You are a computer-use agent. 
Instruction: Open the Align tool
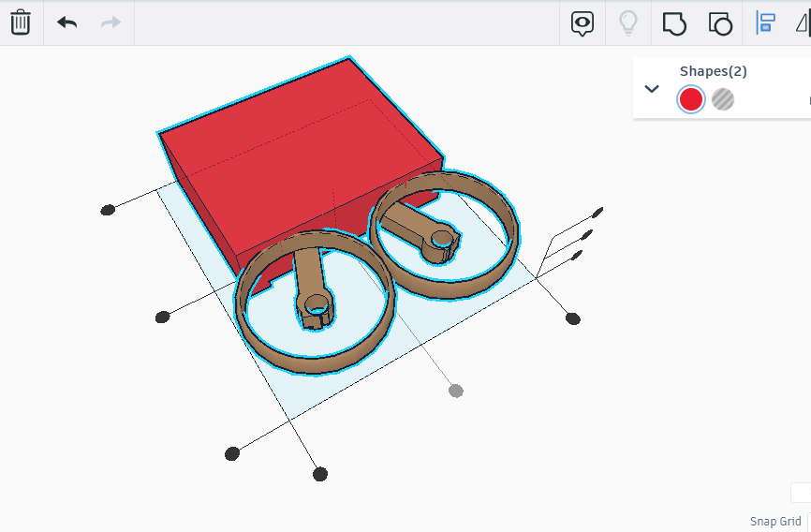coord(765,22)
